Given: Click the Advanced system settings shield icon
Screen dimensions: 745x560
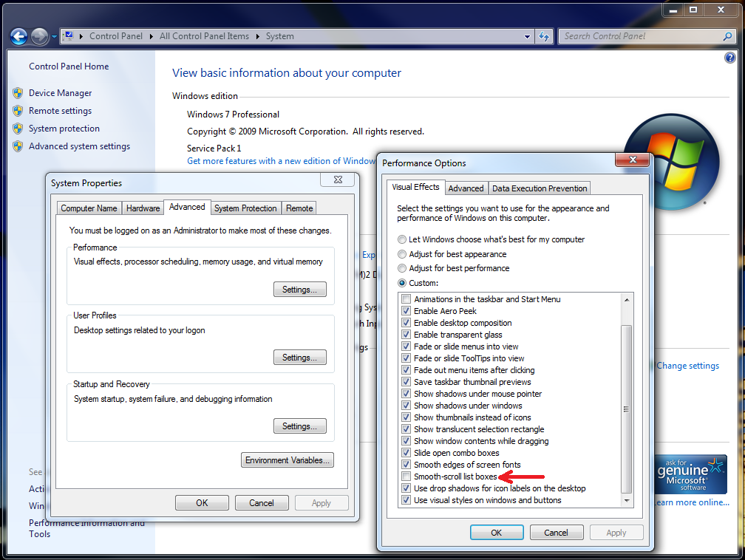Looking at the screenshot, I should (18, 146).
